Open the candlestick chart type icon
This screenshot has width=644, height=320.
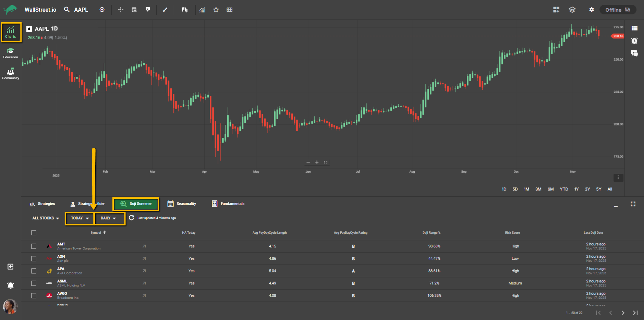coord(185,10)
